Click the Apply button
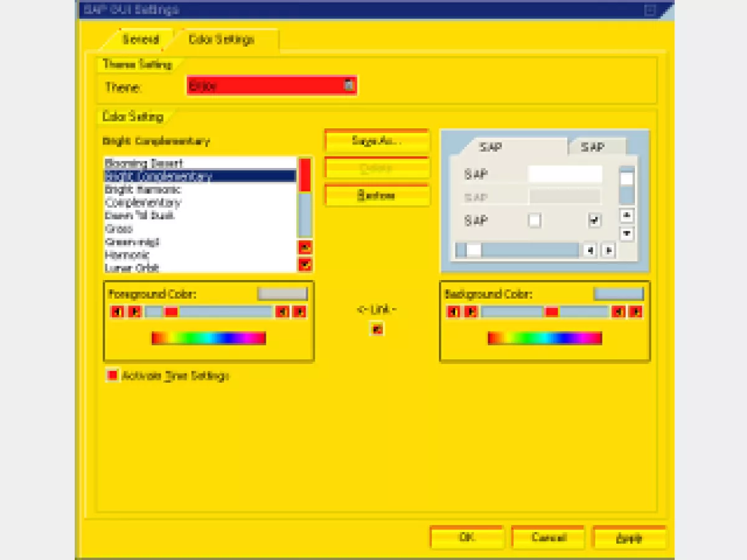 (629, 538)
